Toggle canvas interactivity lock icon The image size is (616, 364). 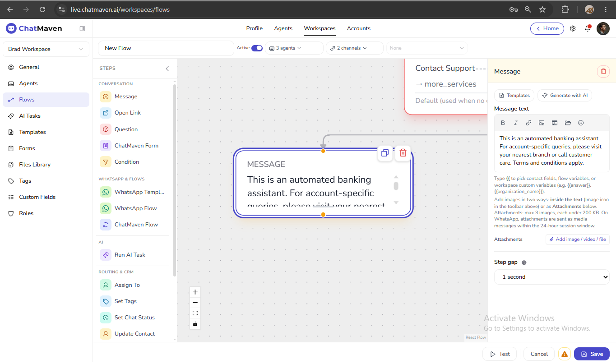tap(195, 324)
